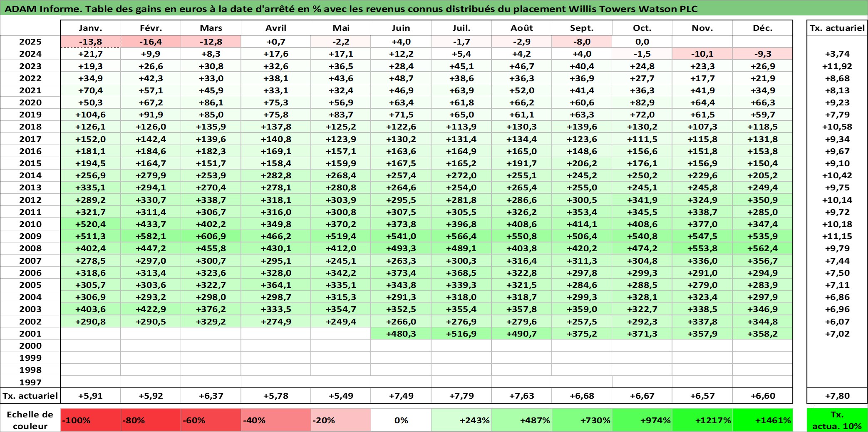Select the -12,8 cell for March 2025
868x432 pixels.
pyautogui.click(x=211, y=42)
